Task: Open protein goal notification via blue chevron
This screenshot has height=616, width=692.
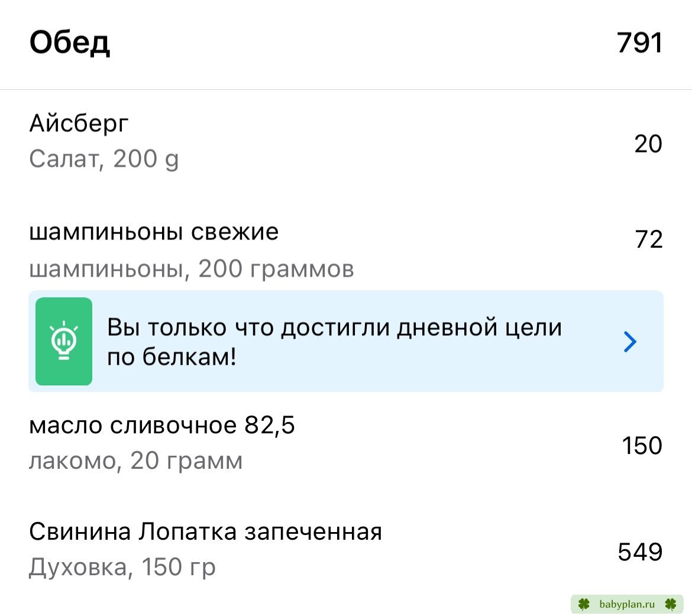Action: pos(630,342)
